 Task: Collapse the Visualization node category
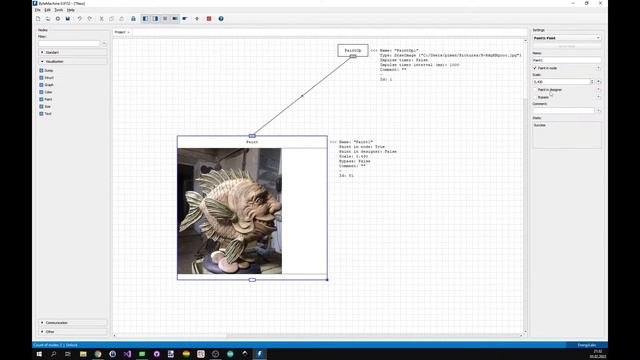tap(73, 62)
